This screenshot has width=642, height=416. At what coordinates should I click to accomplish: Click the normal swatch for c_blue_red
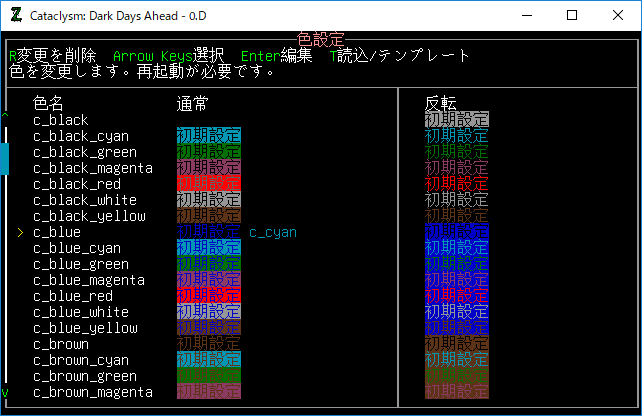pyautogui.click(x=208, y=296)
